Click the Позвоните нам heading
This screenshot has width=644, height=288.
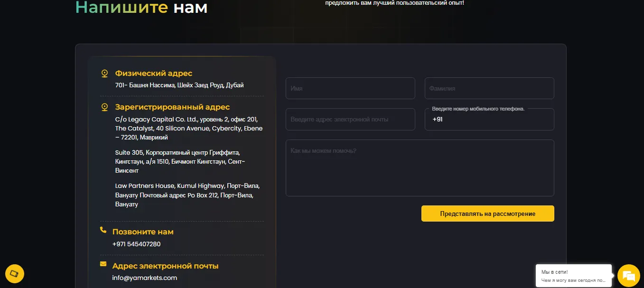click(143, 232)
